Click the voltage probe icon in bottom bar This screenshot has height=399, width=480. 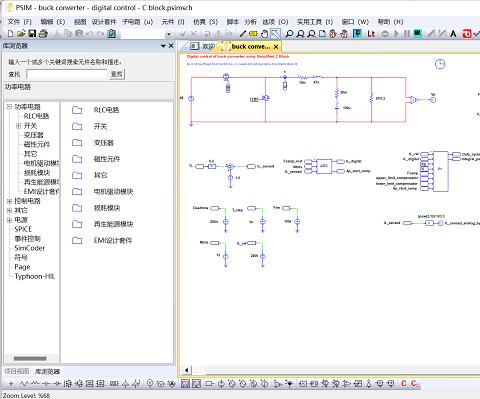[x=150, y=384]
